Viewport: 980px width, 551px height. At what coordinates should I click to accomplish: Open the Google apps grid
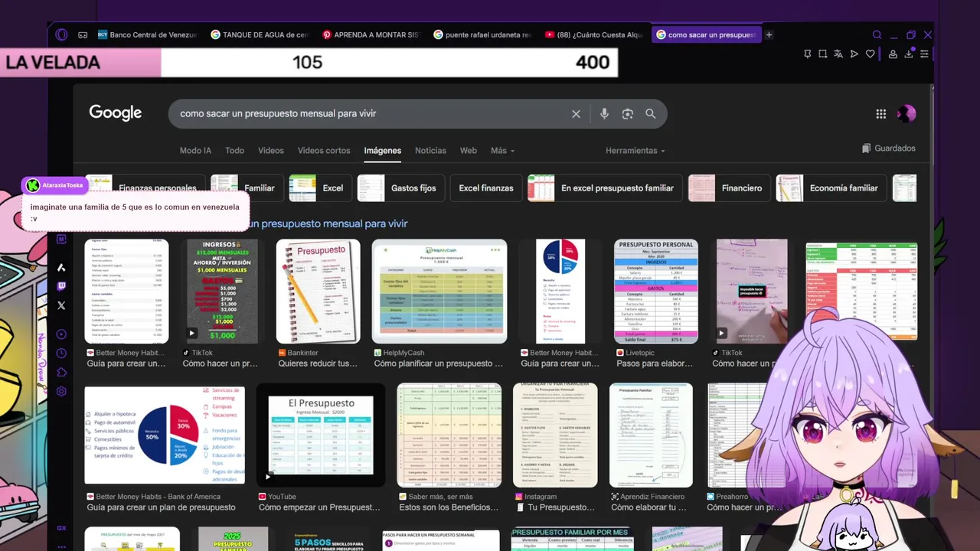pos(881,113)
